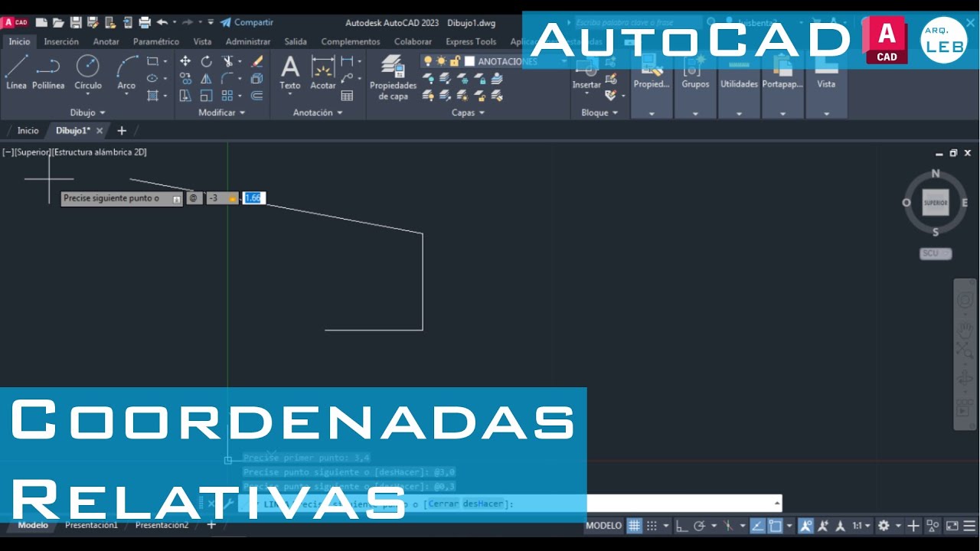Viewport: 980px width, 551px height.
Task: Open the Administrar ribbon tab
Action: click(248, 41)
